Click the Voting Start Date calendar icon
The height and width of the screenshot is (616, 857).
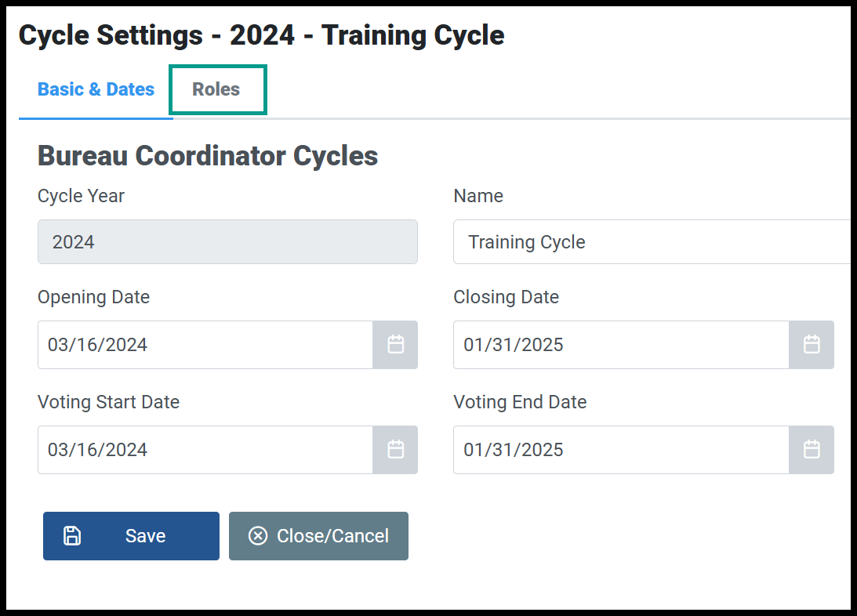[396, 449]
